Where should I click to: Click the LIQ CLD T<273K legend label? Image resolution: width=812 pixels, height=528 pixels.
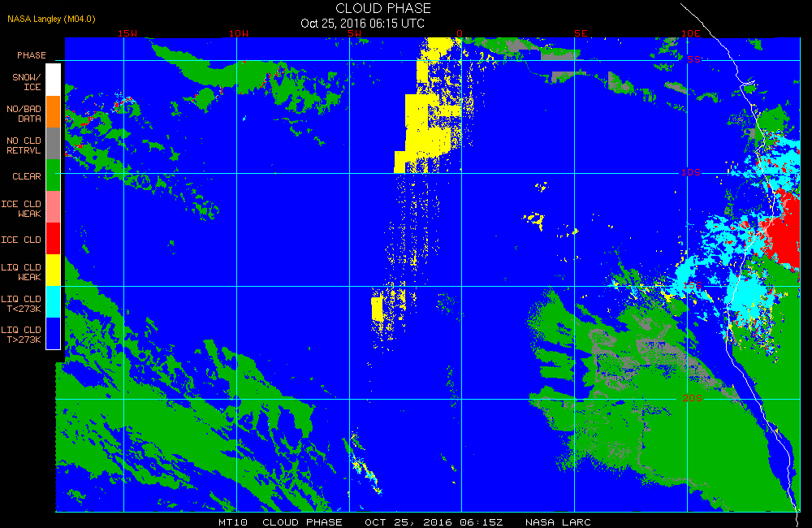tap(21, 304)
